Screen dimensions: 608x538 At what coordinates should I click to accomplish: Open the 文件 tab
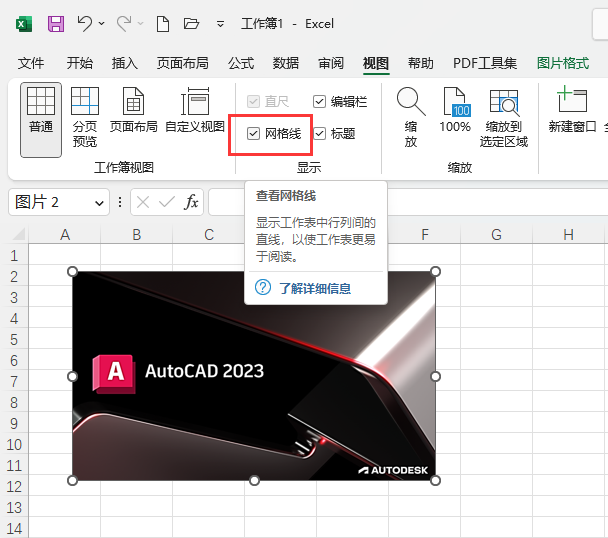coord(31,63)
